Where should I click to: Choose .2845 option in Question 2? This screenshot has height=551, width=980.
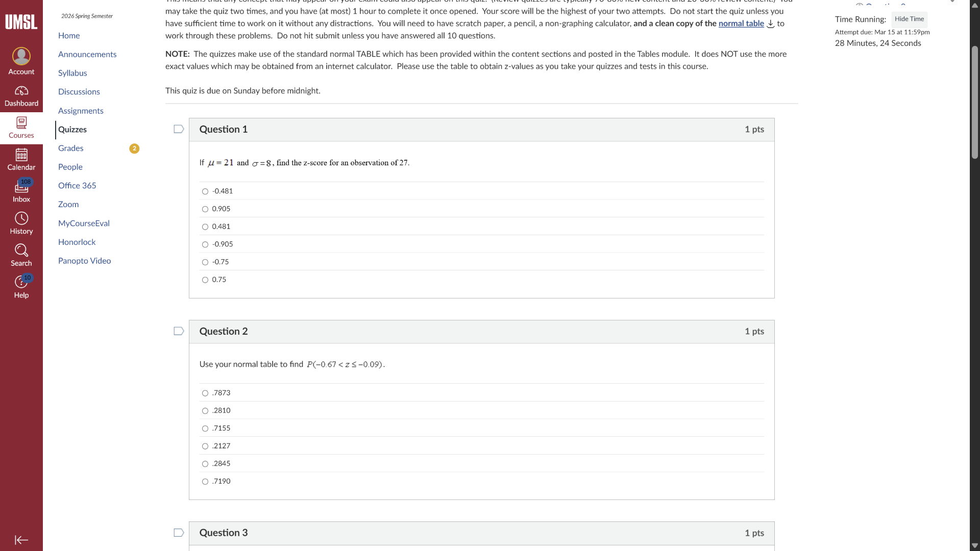click(205, 464)
